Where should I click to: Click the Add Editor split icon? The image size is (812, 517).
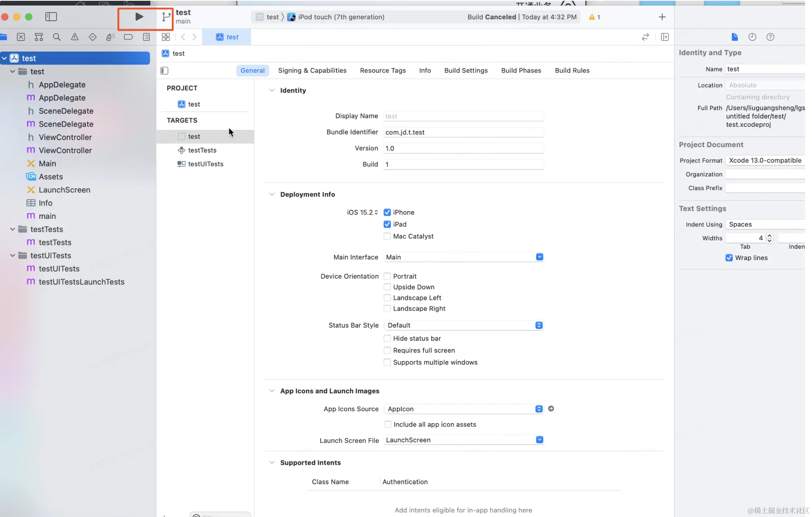click(665, 37)
